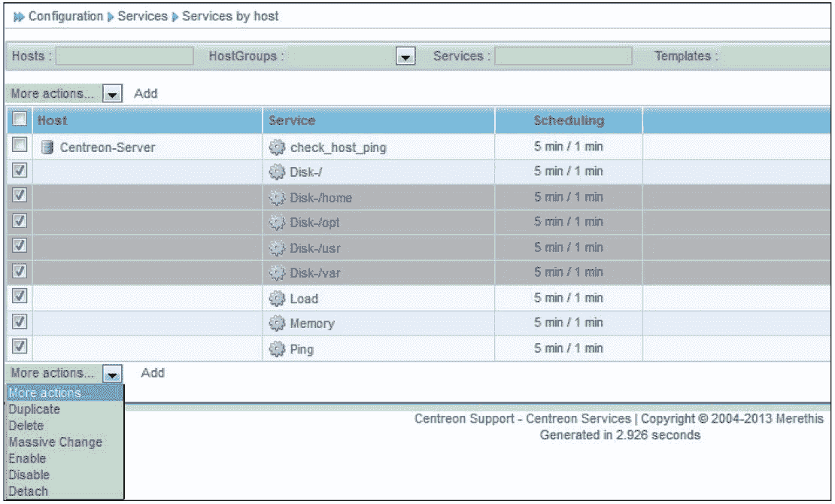The height and width of the screenshot is (504, 835).
Task: Click the gear icon beside Disk-/var
Action: pyautogui.click(x=277, y=272)
